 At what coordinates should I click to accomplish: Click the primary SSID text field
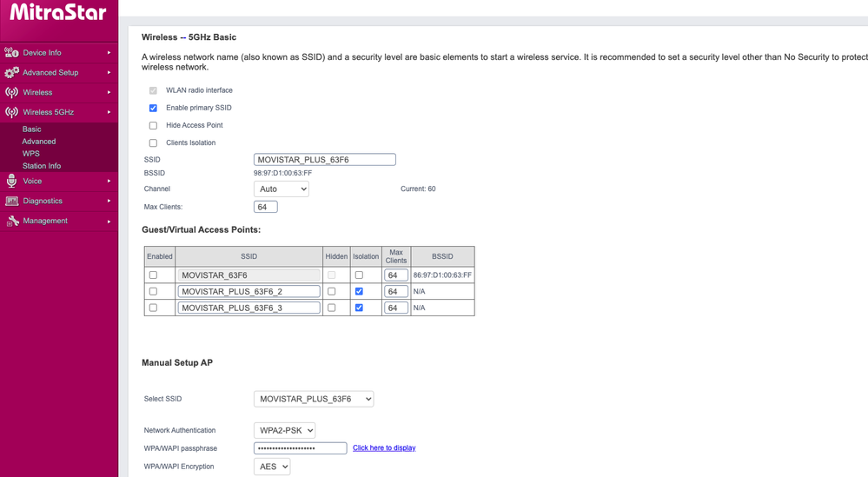click(x=324, y=160)
